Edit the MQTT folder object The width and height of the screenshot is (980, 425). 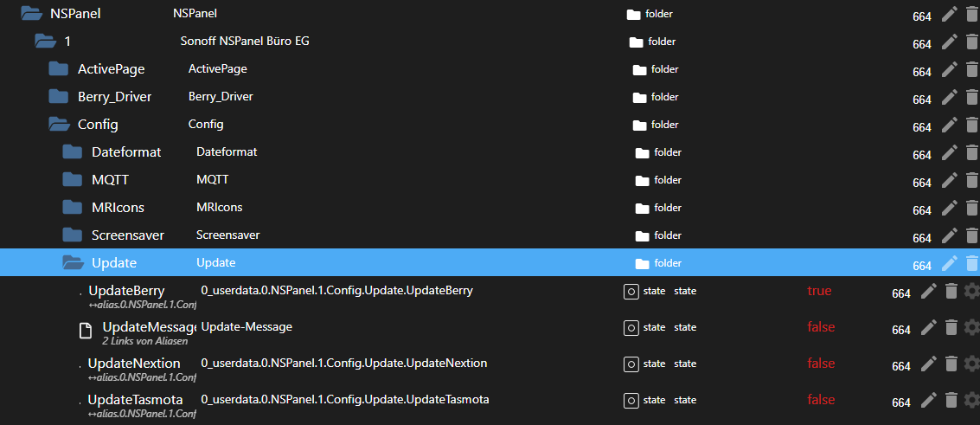(950, 180)
